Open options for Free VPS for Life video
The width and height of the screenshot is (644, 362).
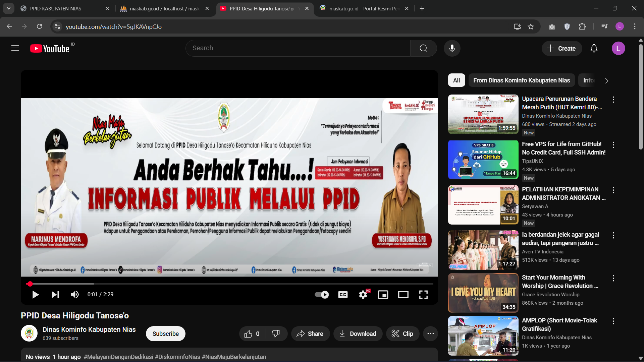click(613, 145)
